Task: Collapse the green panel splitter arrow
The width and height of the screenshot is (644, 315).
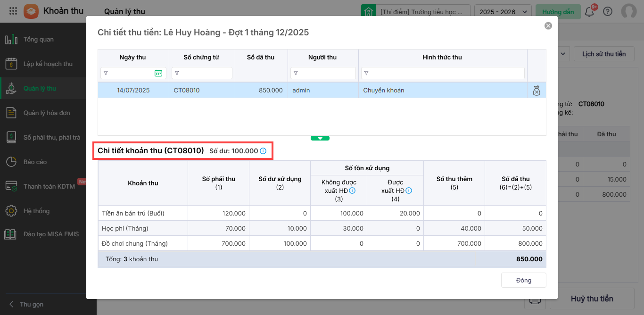Action: [320, 138]
